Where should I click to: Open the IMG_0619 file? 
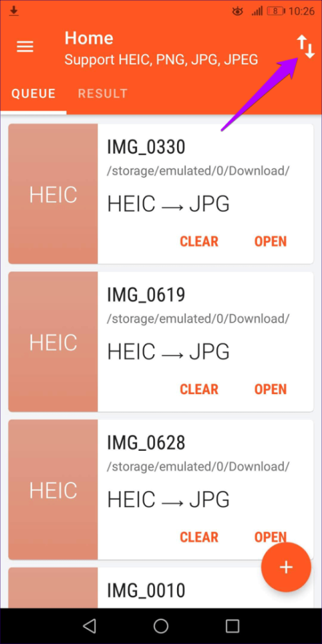pos(270,389)
